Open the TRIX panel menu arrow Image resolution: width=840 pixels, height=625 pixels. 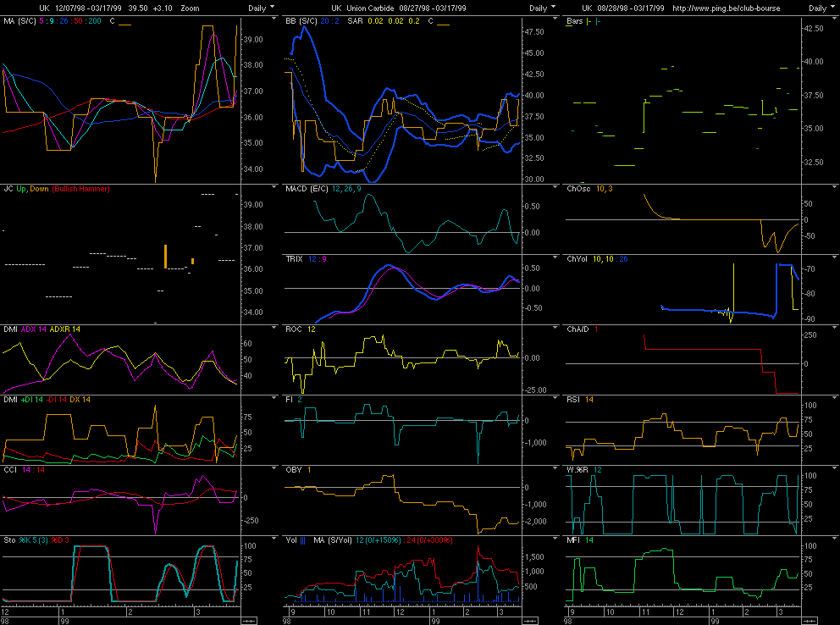(555, 257)
